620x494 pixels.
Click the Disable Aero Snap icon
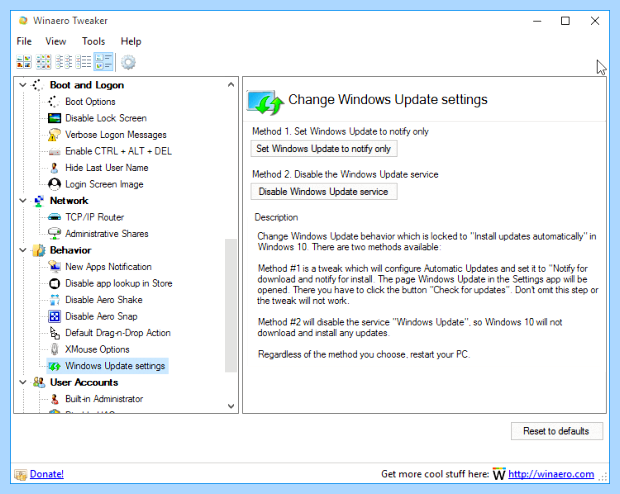[x=54, y=316]
